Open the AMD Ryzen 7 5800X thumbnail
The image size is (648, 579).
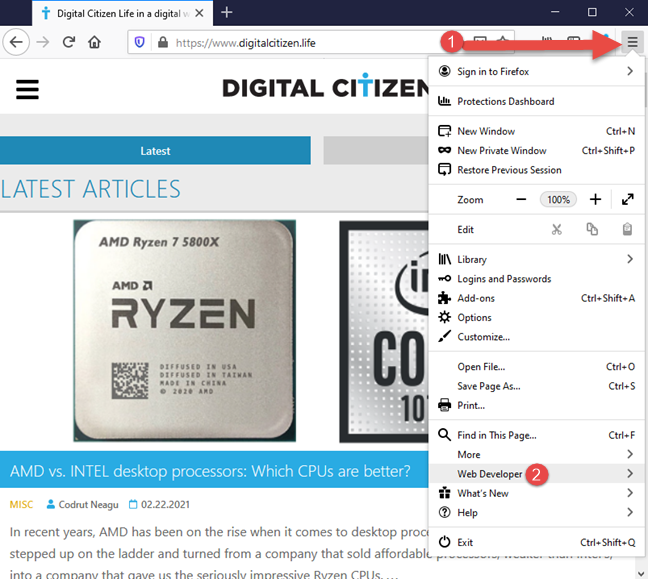click(x=185, y=331)
